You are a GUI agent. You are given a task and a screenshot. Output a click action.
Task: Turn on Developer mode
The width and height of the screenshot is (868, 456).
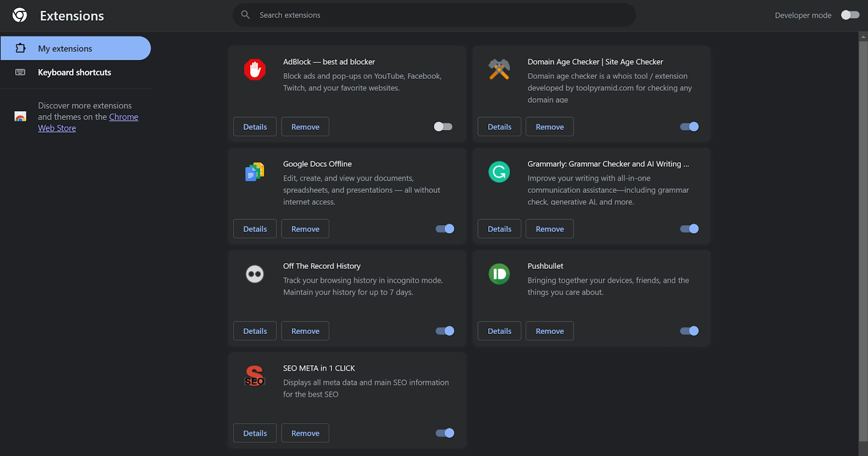[x=850, y=15]
